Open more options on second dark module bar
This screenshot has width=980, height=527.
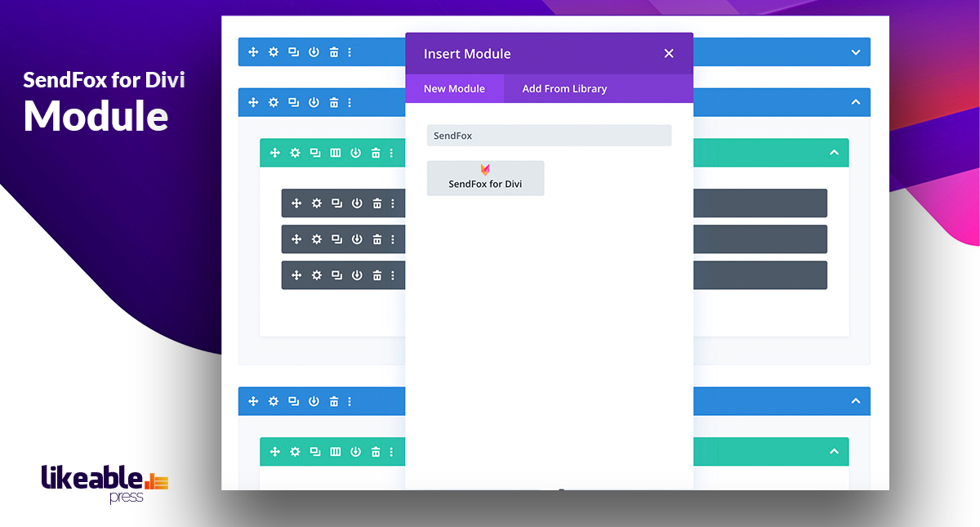[x=393, y=239]
